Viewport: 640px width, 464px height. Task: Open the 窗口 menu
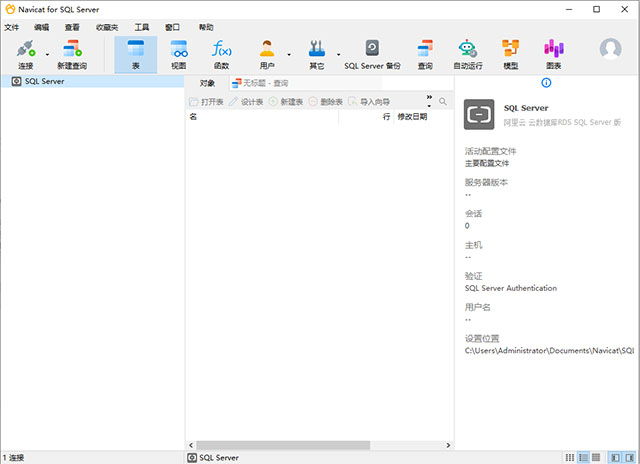(x=172, y=27)
